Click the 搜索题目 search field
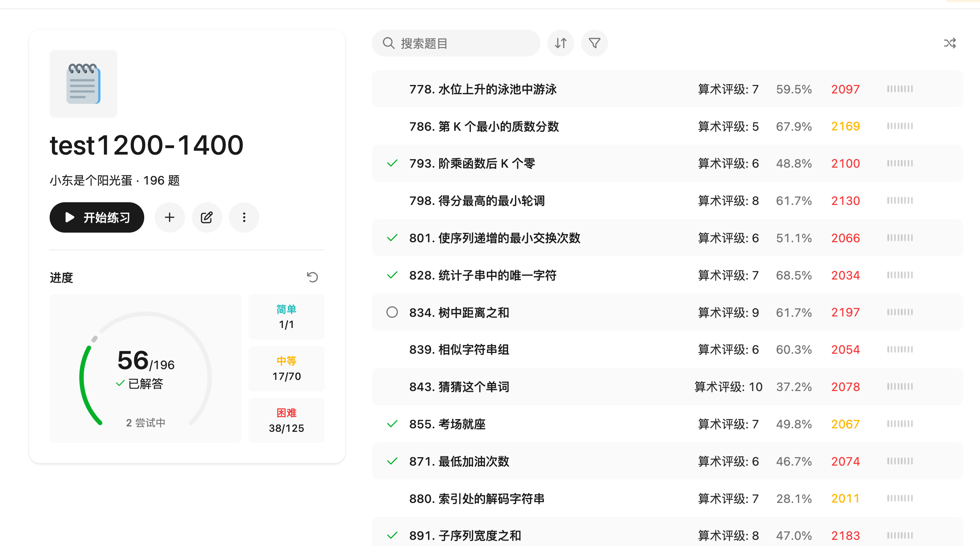 point(462,43)
